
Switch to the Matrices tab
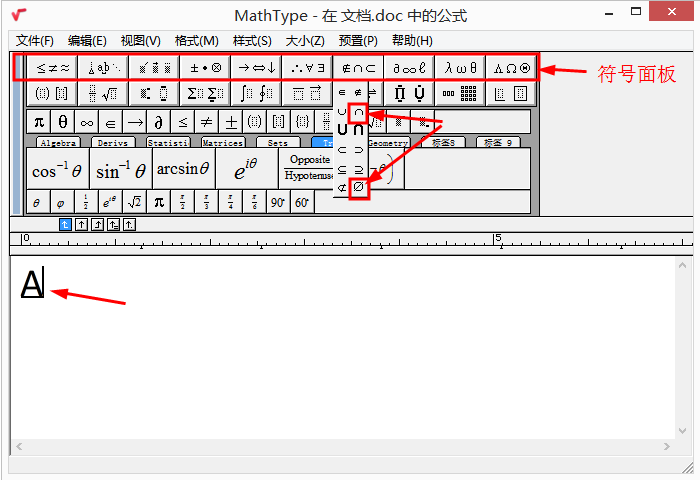click(x=223, y=142)
